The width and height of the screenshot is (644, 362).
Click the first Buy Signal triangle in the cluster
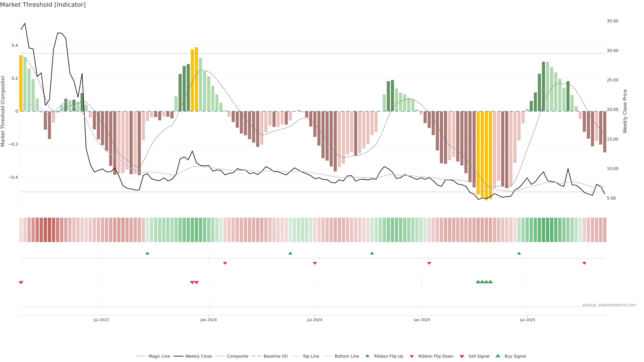(478, 282)
